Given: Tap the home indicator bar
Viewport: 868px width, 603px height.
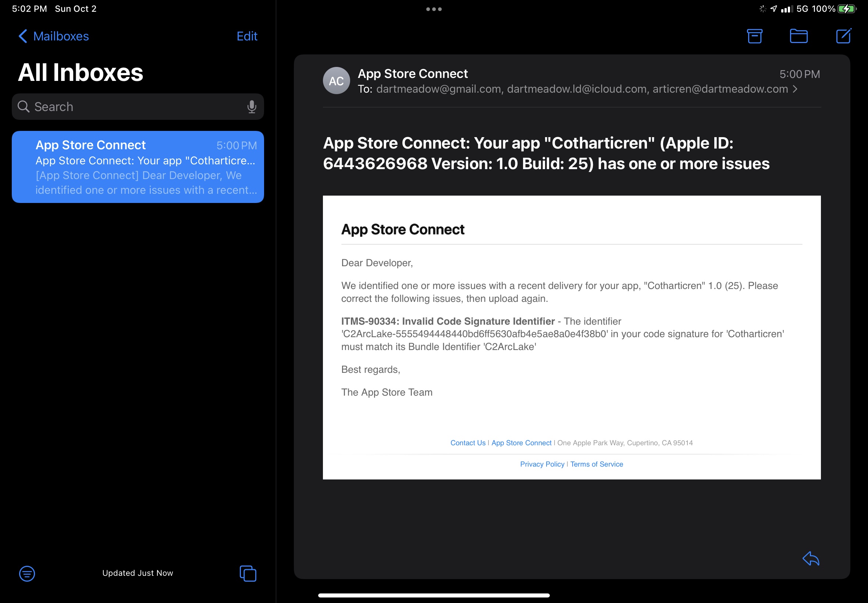Looking at the screenshot, I should click(434, 595).
